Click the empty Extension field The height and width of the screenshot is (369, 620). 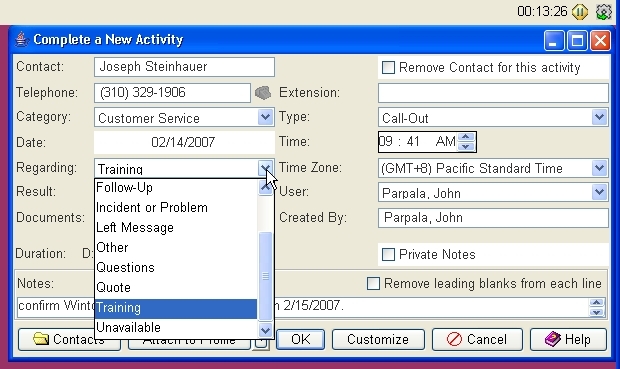pyautogui.click(x=493, y=93)
